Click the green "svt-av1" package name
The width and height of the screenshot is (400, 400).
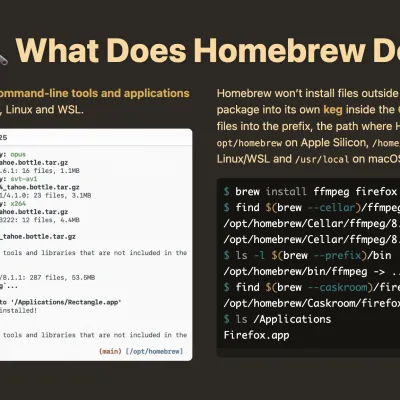(24, 179)
